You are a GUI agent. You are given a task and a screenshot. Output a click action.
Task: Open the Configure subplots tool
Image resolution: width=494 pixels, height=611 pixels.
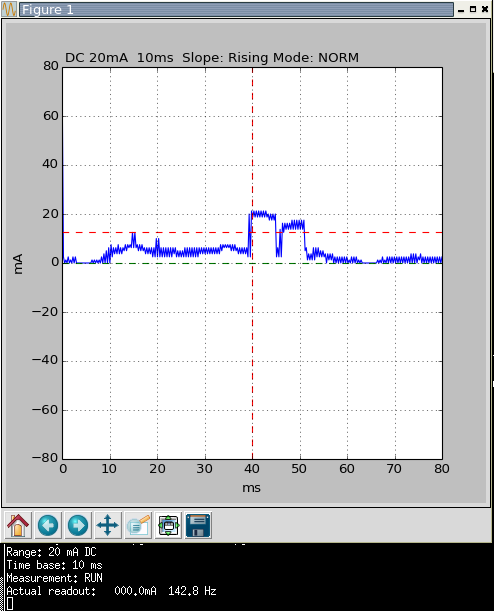168,525
